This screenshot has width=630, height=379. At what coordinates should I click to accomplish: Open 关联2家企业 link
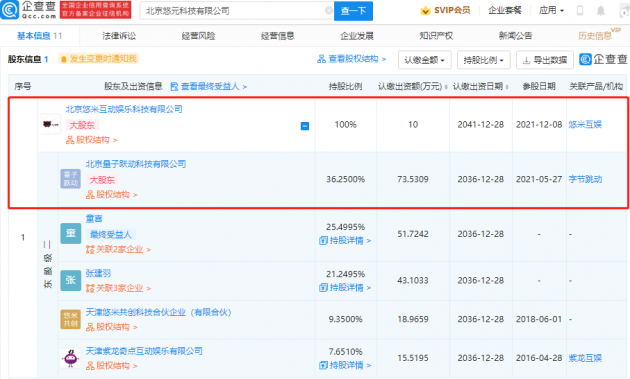coord(119,250)
